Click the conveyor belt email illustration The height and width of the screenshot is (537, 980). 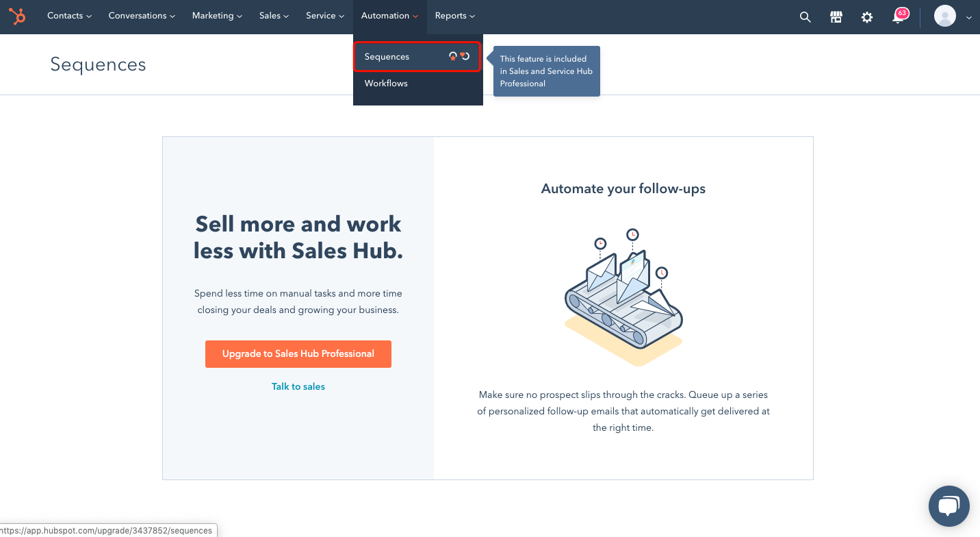[x=623, y=297]
